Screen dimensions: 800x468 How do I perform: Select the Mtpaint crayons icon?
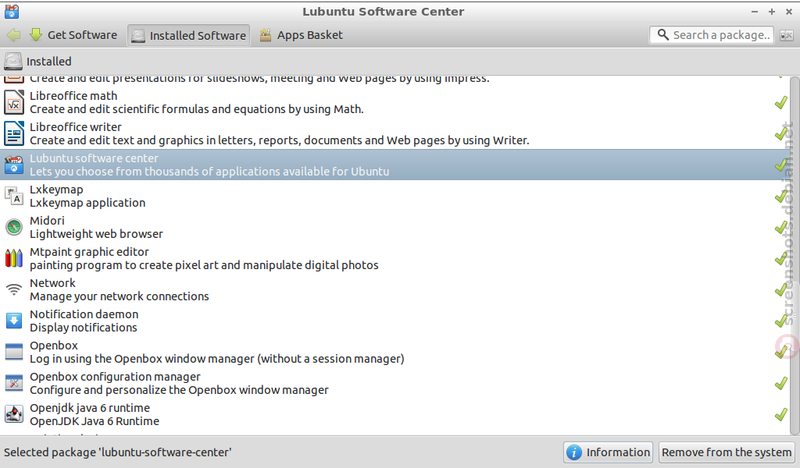tap(14, 258)
